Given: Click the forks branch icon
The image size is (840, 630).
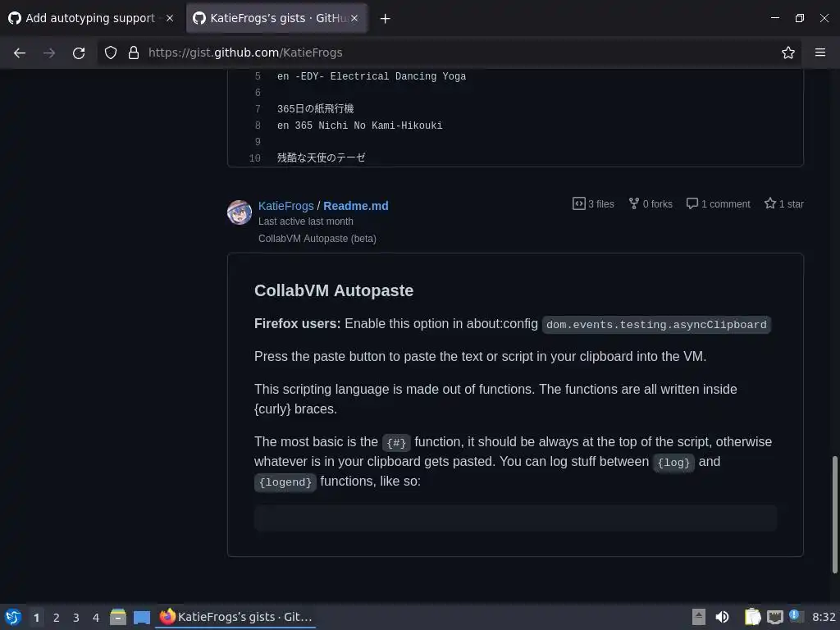Looking at the screenshot, I should coord(634,203).
